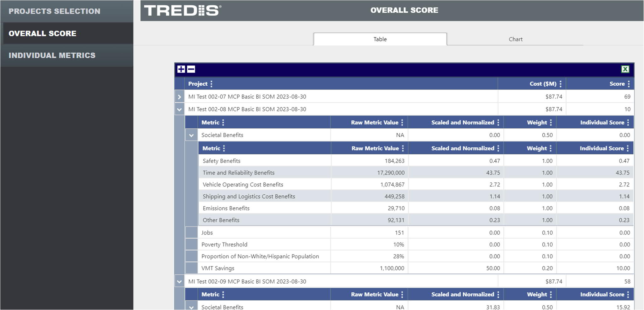Expand the MI Test 002-07 project row
Screen dimensions: 644x310
tap(179, 97)
